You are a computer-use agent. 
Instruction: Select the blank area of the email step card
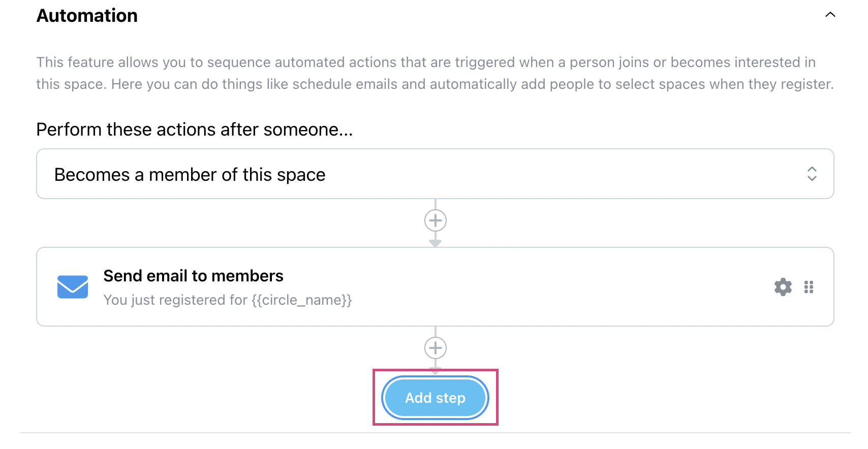(x=559, y=287)
